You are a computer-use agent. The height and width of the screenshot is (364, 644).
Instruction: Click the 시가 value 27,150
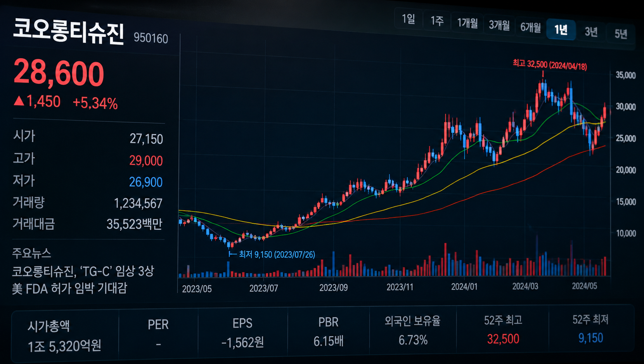click(x=146, y=139)
